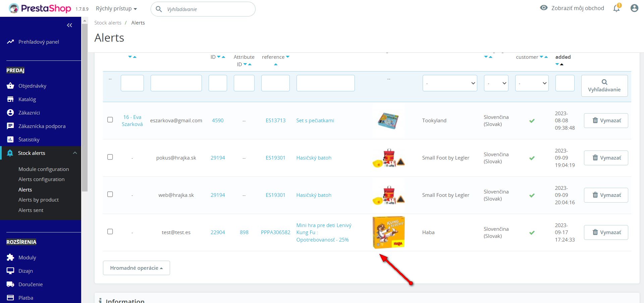644x303 pixels.
Task: Click the Doručenie truck icon
Action: 10,284
